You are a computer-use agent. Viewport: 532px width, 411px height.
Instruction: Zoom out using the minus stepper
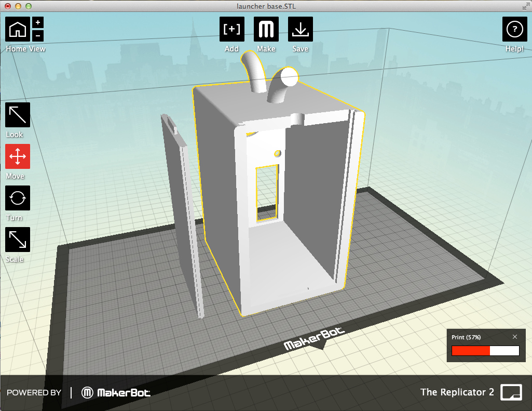point(37,35)
